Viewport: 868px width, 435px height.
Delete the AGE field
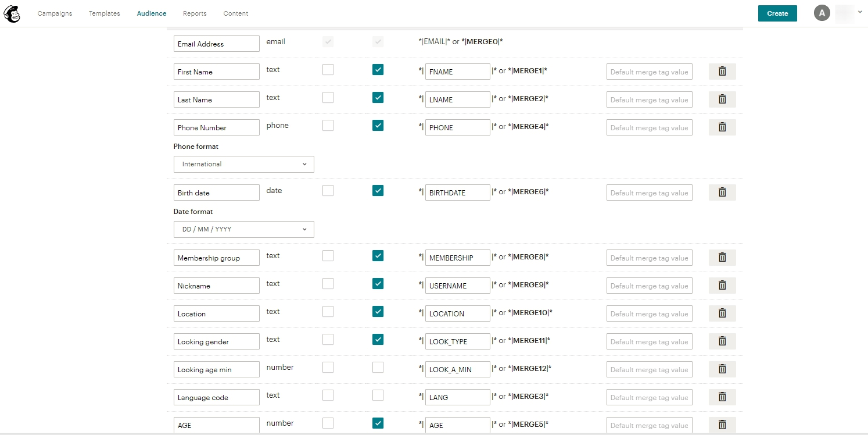coord(722,425)
